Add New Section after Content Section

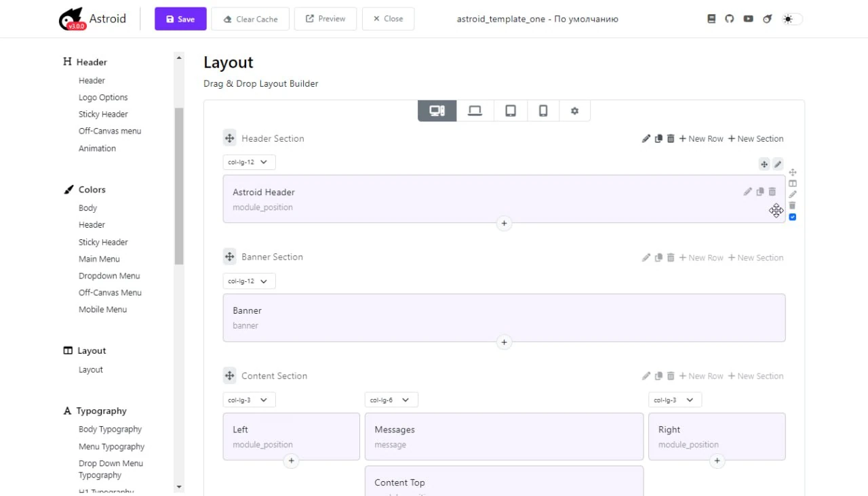755,376
